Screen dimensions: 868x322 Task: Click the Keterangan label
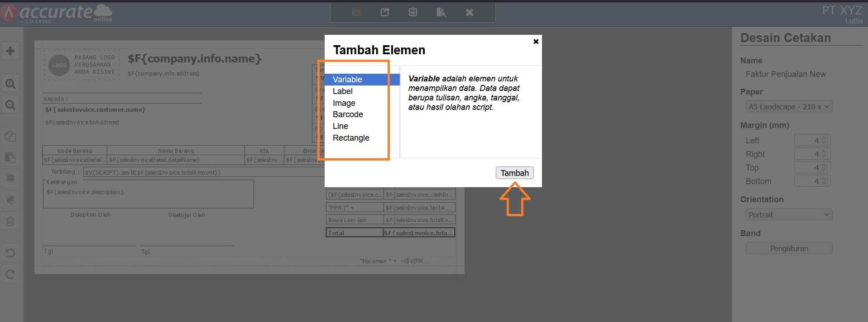(x=62, y=182)
